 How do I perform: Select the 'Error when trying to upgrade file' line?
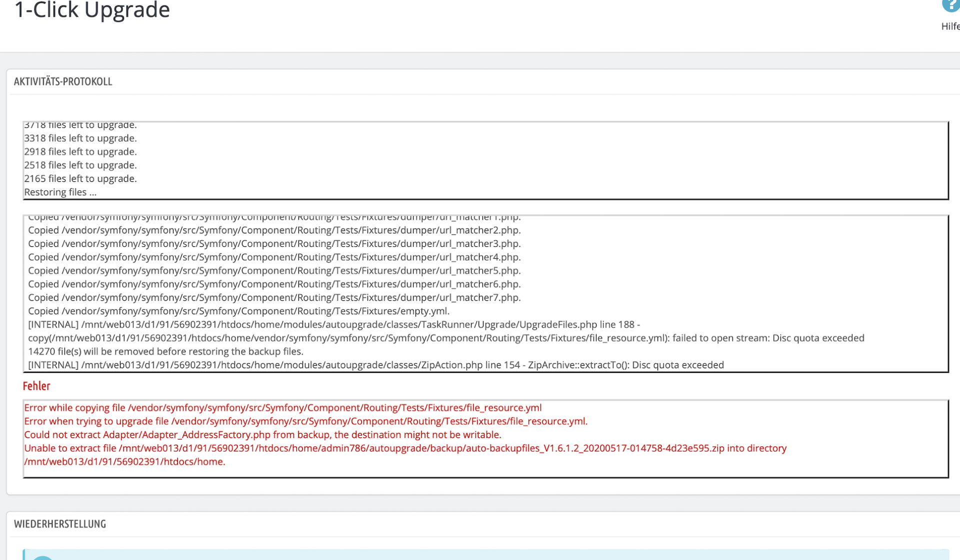click(306, 421)
